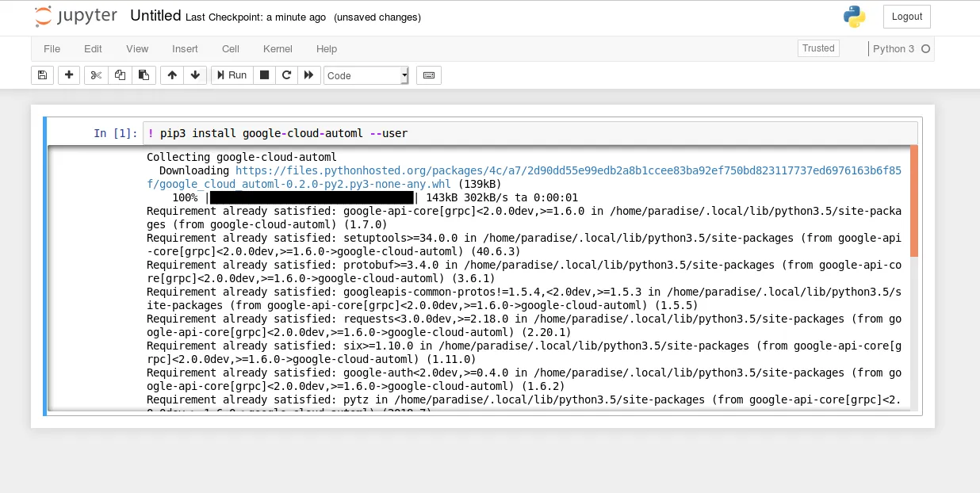
Task: Open the Help menu
Action: (327, 49)
